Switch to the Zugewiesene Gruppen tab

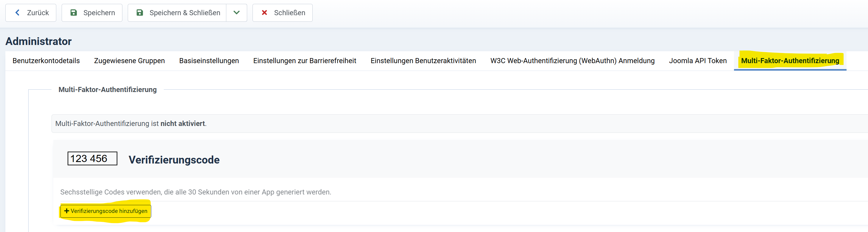pos(130,61)
